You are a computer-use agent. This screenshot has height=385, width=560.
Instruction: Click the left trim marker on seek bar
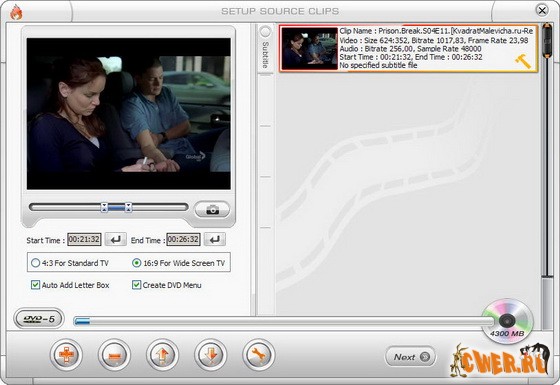pos(104,207)
